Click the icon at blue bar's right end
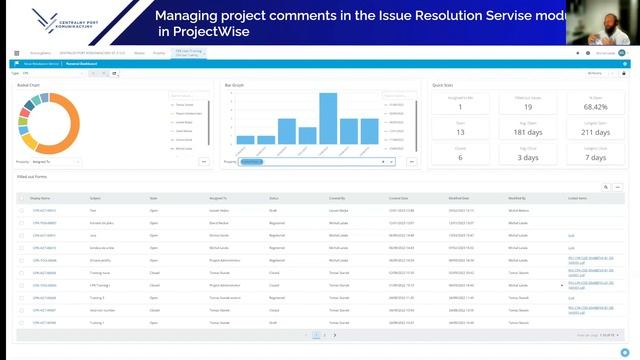This screenshot has height=360, width=640. click(x=625, y=64)
